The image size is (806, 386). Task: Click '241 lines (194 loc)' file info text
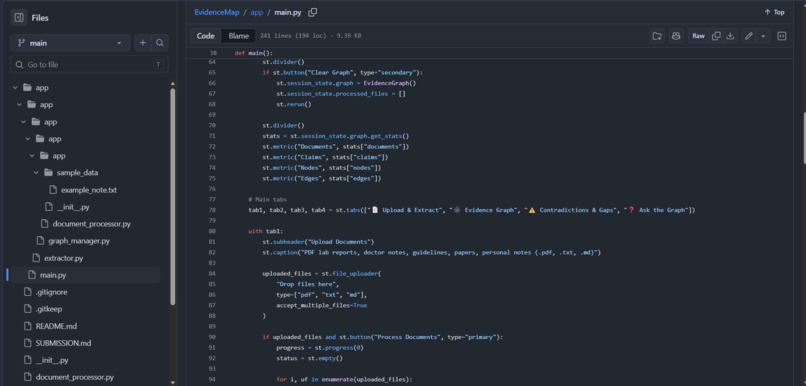(x=293, y=36)
